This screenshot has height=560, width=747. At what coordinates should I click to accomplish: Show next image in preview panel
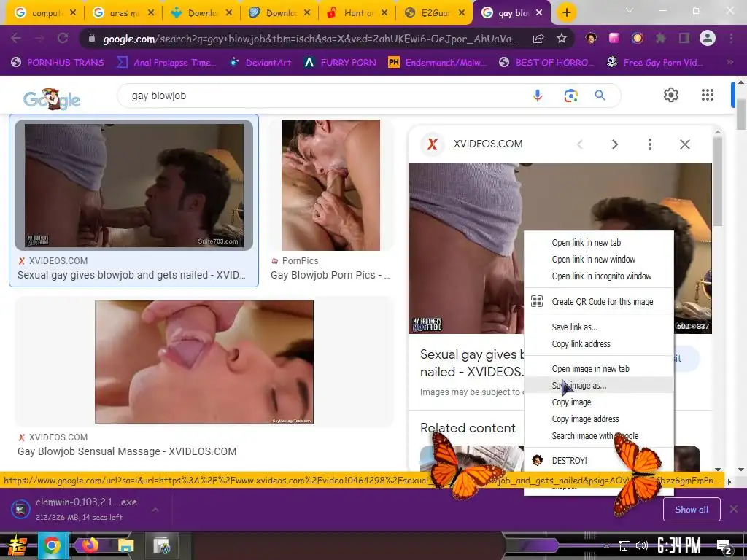[614, 144]
